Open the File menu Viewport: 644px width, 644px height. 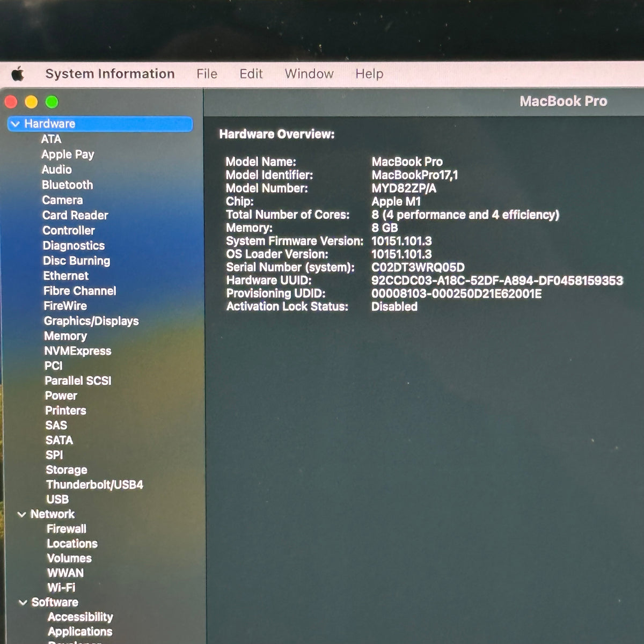pyautogui.click(x=207, y=74)
